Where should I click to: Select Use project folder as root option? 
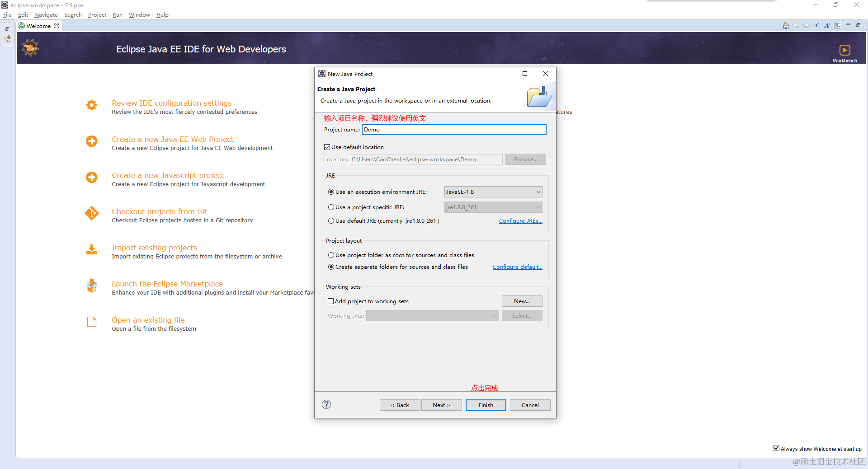coord(331,255)
